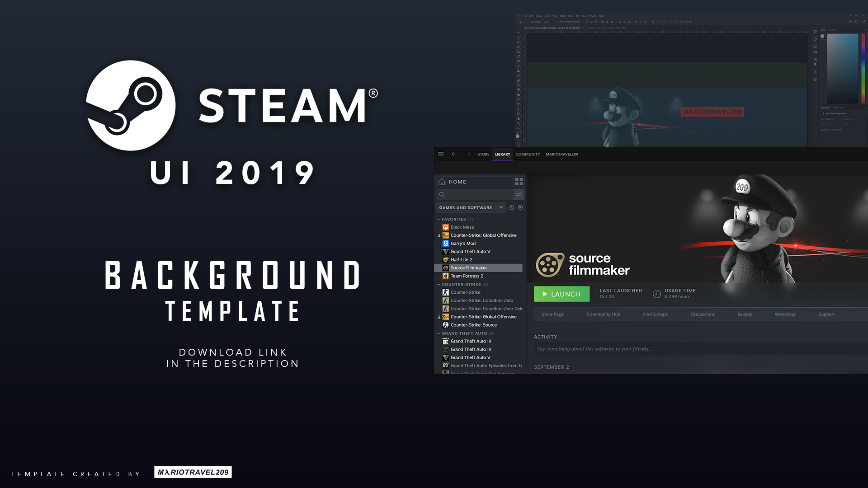This screenshot has width=868, height=488.
Task: Open the Photoshop Window menu
Action: [592, 16]
